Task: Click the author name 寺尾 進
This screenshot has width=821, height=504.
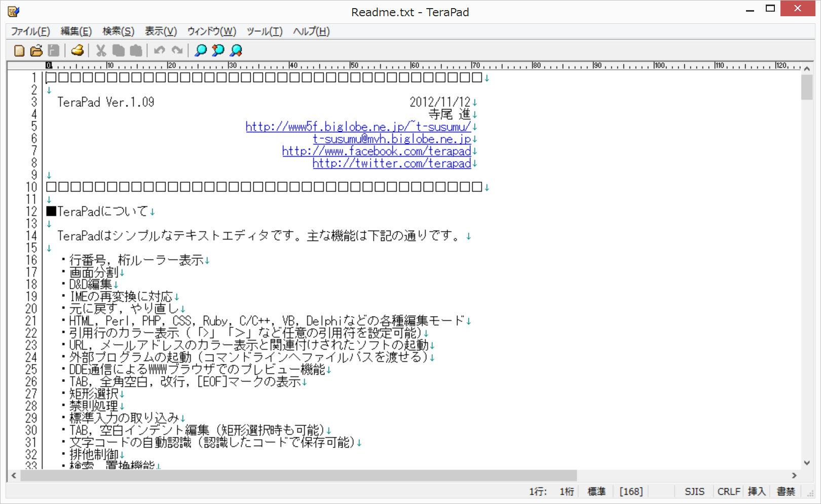Action: [450, 114]
